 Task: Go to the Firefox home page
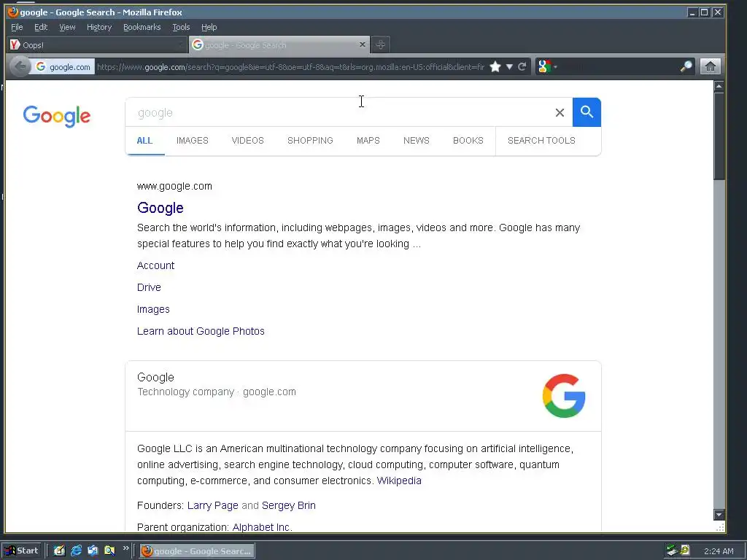tap(710, 66)
